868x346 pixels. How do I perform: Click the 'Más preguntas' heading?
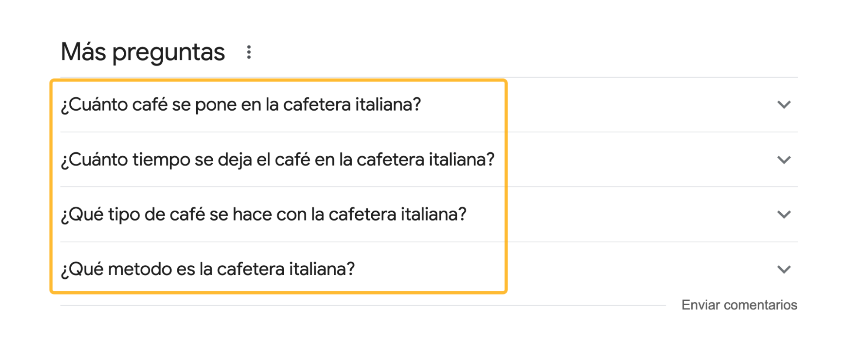pos(142,52)
